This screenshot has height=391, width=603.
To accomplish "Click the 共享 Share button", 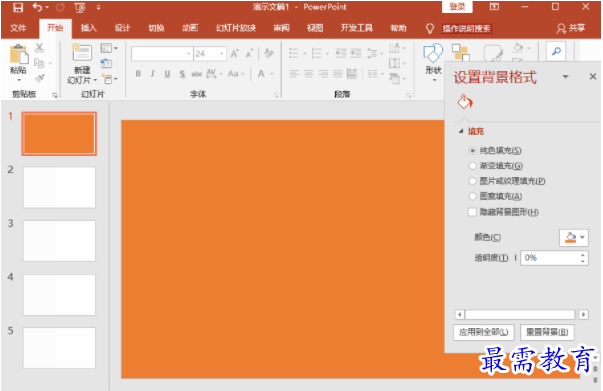I will [571, 28].
